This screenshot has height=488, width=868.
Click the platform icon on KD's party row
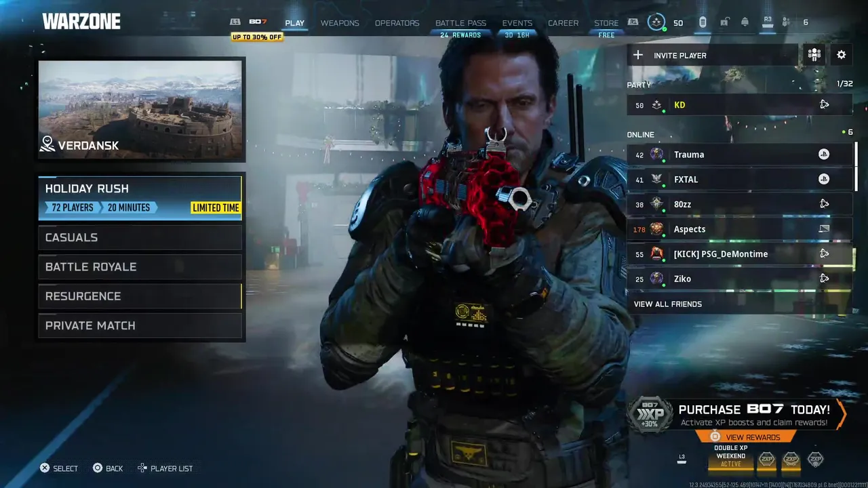tap(824, 105)
